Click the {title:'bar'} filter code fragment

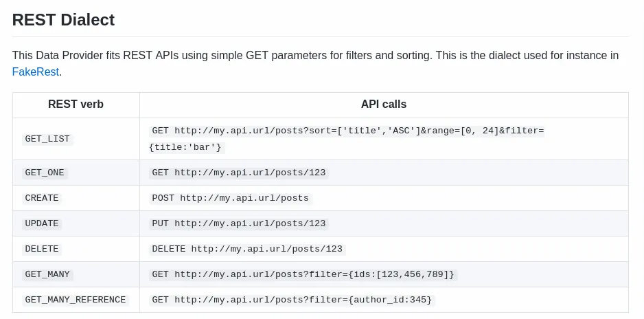pyautogui.click(x=186, y=147)
